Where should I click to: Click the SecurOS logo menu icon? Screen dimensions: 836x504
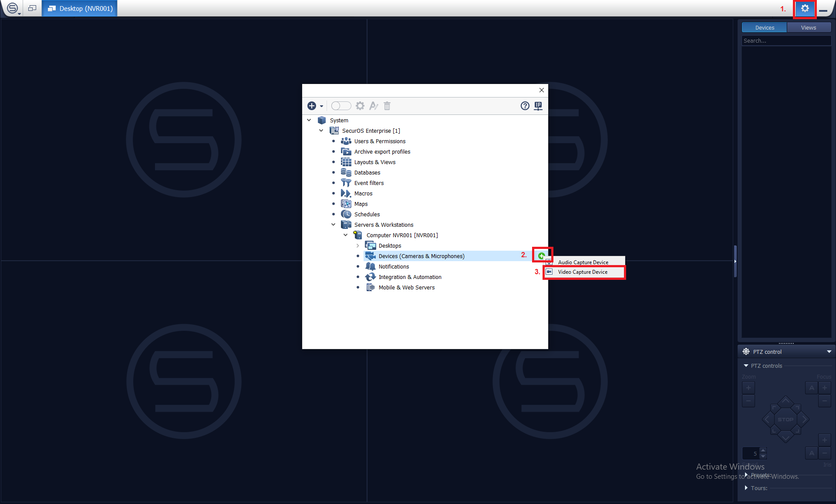click(12, 8)
